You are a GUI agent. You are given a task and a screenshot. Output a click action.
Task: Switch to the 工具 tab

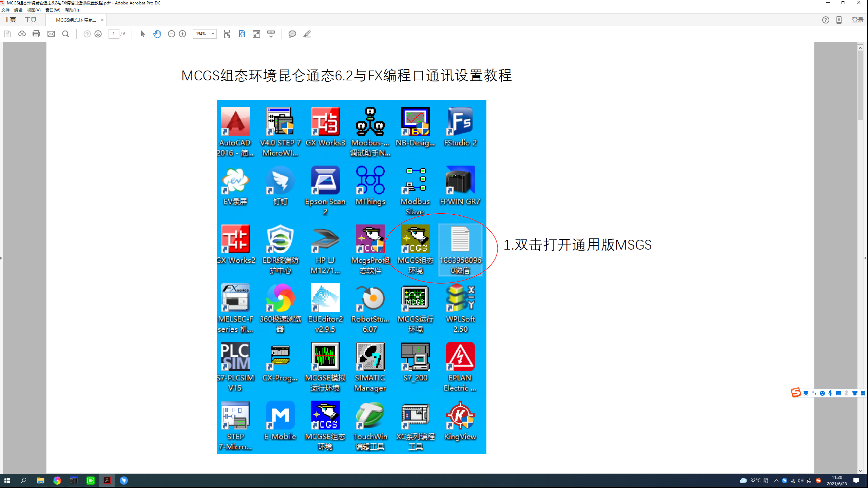[x=31, y=20]
